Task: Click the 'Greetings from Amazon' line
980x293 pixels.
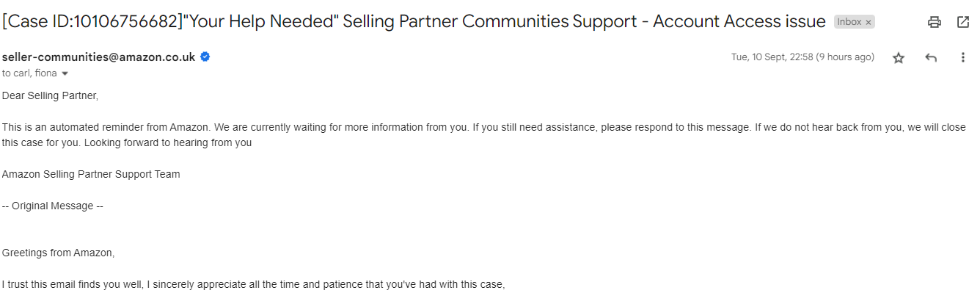Action: [x=59, y=253]
